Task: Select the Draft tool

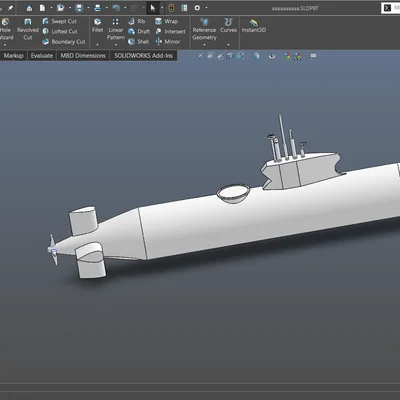Action: pyautogui.click(x=139, y=31)
